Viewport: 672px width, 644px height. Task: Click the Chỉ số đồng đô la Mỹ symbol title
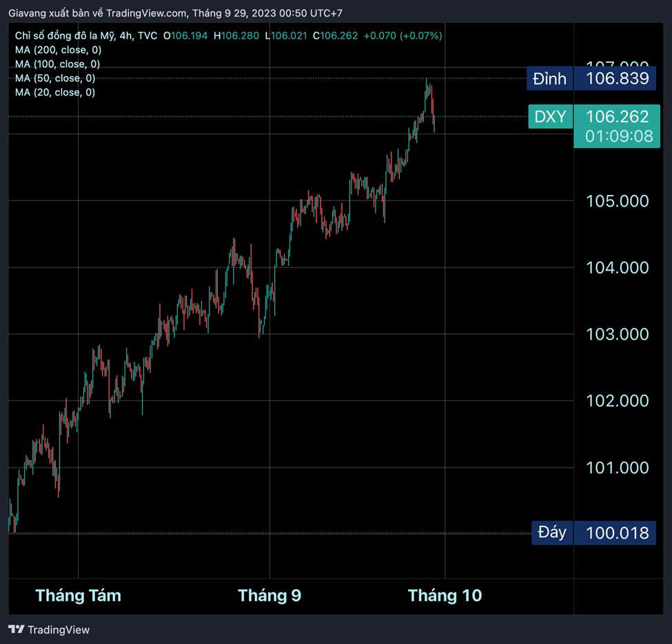[65, 36]
